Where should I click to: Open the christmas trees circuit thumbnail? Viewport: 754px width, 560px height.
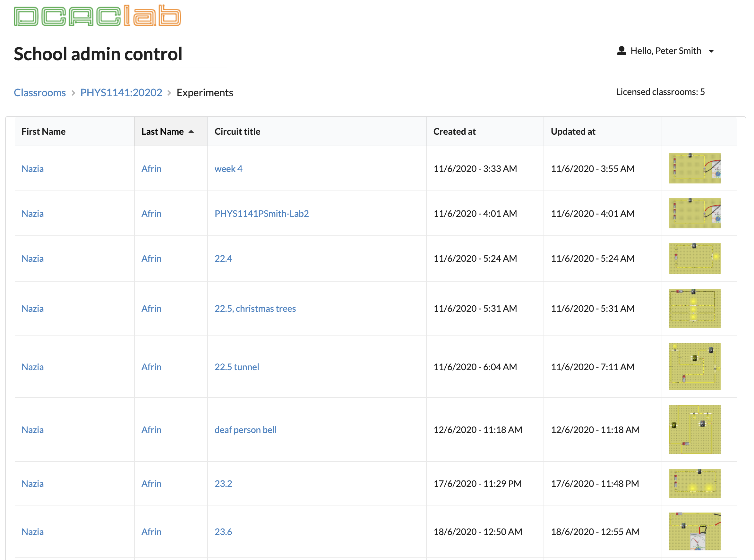coord(694,308)
